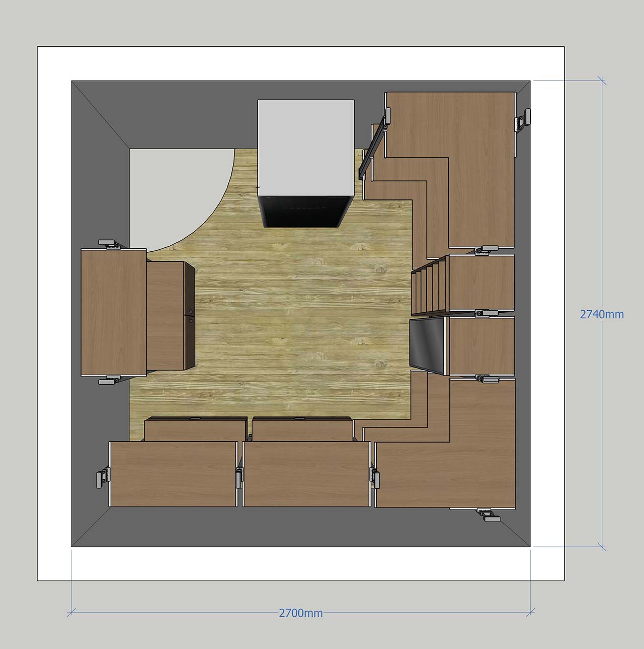Screen dimensions: 644x649
Task: Click the hinge above the left wall cabinet
Action: pyautogui.click(x=110, y=244)
